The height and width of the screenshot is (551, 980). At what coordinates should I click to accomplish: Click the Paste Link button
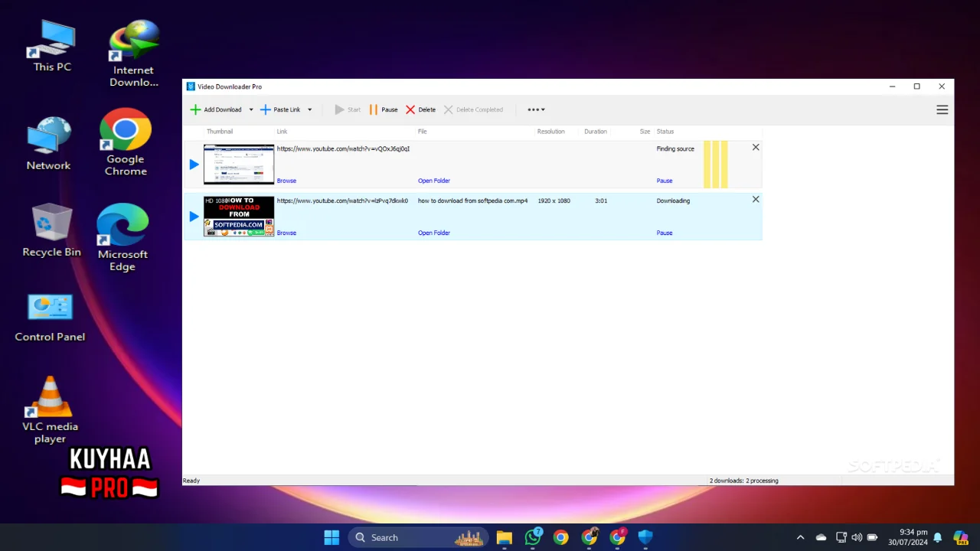280,109
